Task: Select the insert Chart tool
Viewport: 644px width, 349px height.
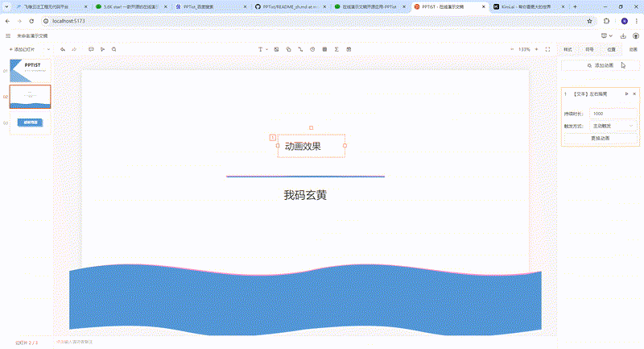Action: coord(312,49)
